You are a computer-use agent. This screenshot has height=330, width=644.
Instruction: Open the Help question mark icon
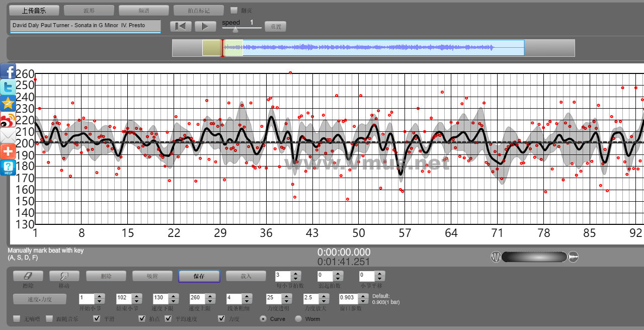(8, 168)
